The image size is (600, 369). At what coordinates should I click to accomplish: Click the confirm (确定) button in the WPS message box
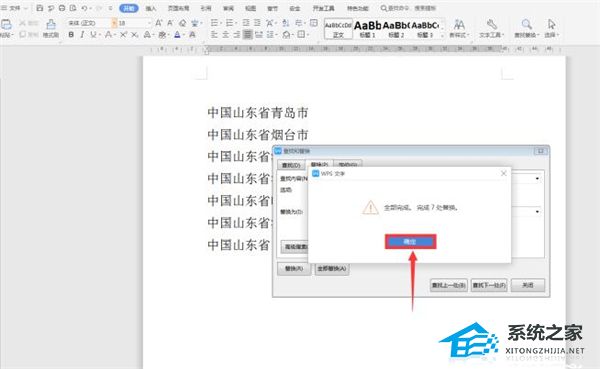(410, 242)
